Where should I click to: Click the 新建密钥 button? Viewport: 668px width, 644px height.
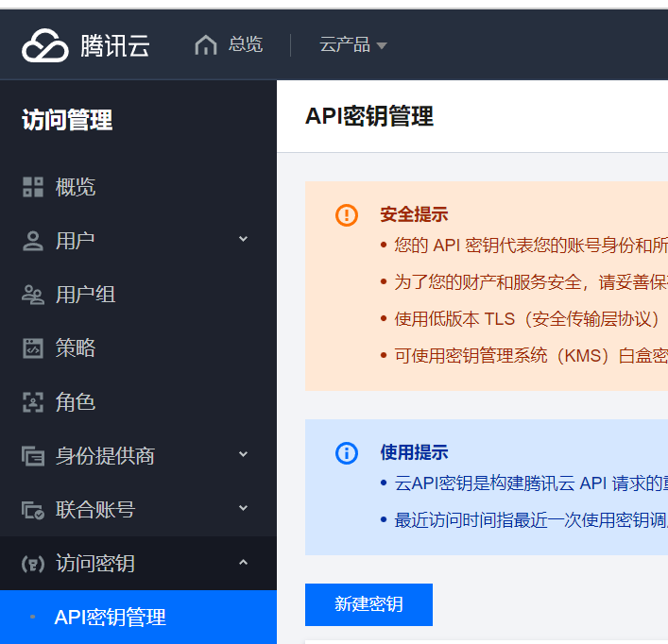(368, 604)
